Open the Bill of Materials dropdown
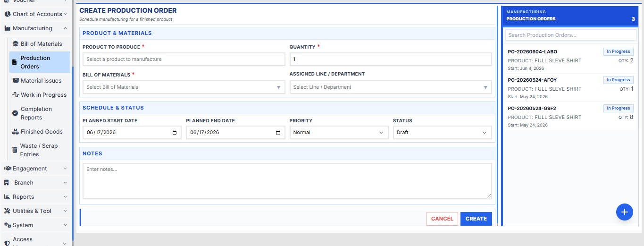 pyautogui.click(x=184, y=87)
